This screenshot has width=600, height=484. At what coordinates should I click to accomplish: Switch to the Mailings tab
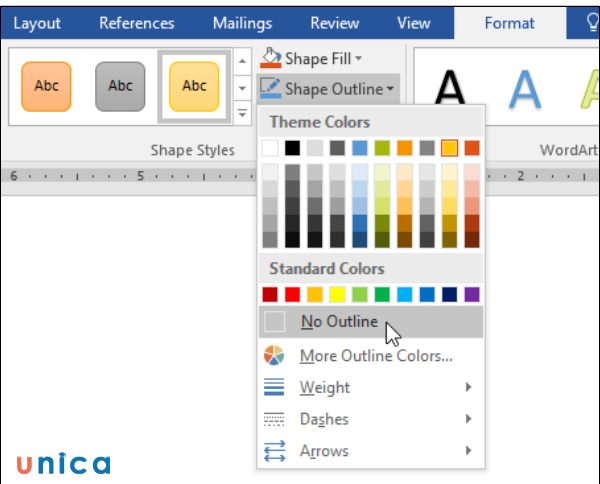point(242,23)
